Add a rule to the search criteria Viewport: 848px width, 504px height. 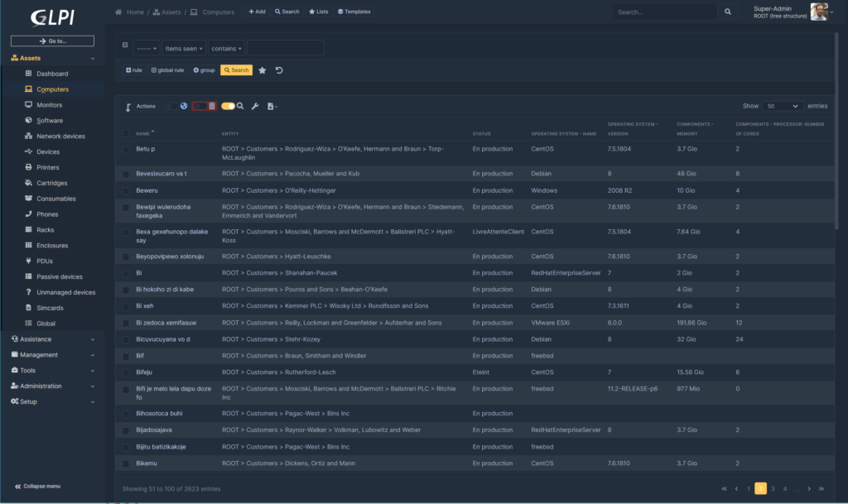click(x=134, y=70)
